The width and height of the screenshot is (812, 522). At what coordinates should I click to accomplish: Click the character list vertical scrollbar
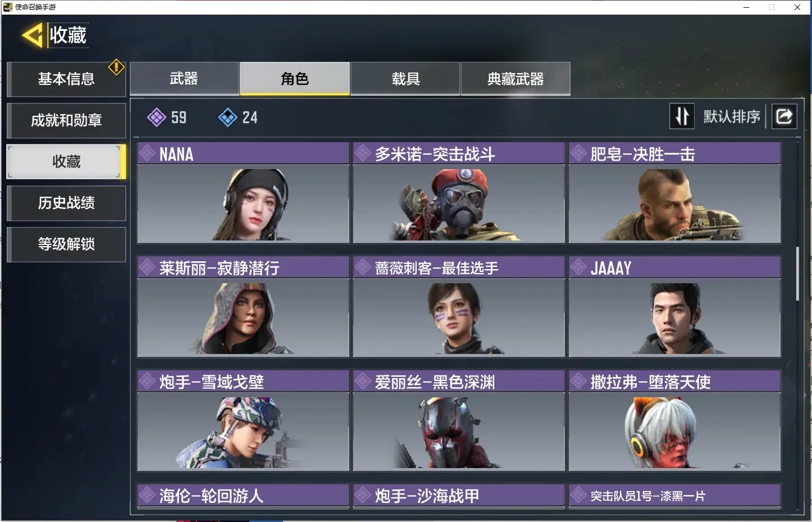(797, 274)
